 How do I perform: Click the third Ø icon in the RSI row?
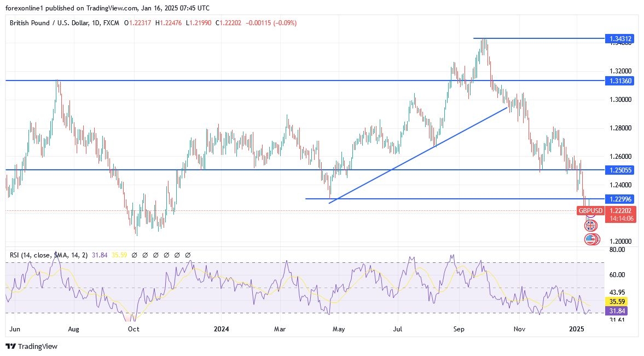(155, 255)
